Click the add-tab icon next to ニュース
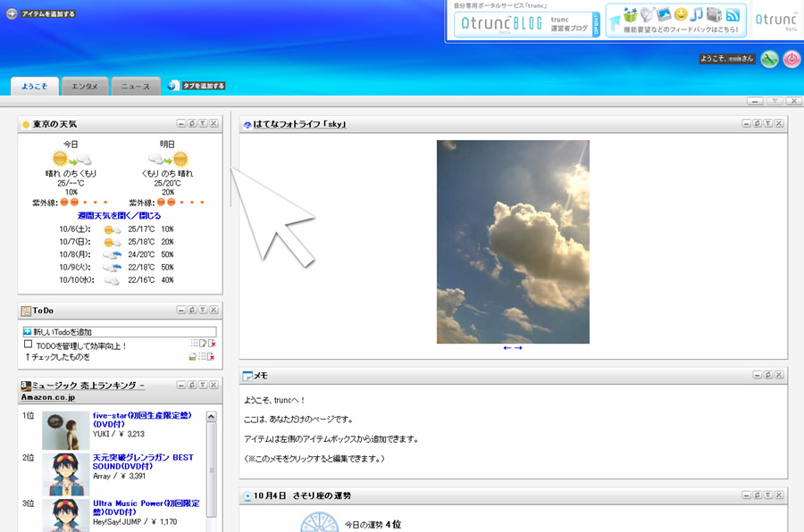The width and height of the screenshot is (804, 532). tap(174, 86)
